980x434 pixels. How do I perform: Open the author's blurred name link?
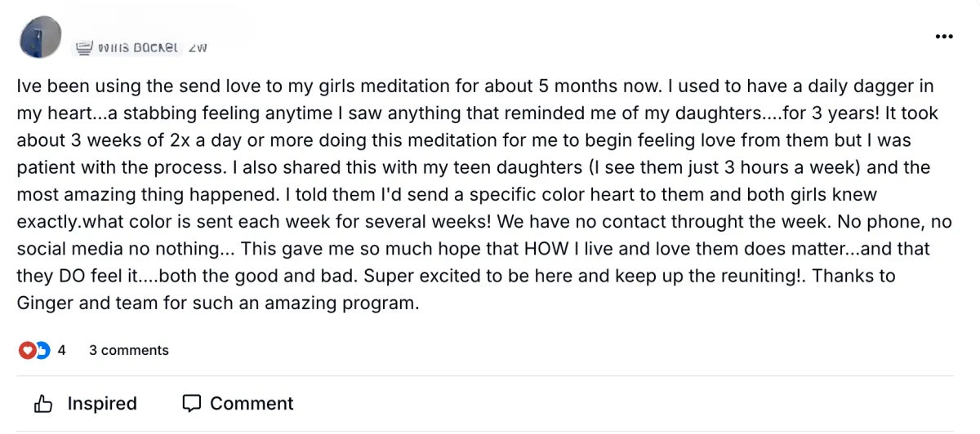pos(138,47)
